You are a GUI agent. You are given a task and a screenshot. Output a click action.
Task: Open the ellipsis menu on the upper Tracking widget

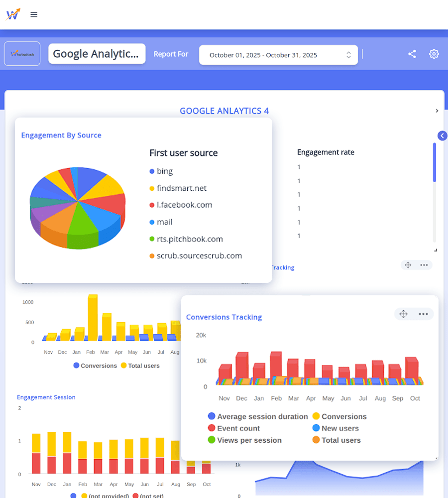(424, 265)
